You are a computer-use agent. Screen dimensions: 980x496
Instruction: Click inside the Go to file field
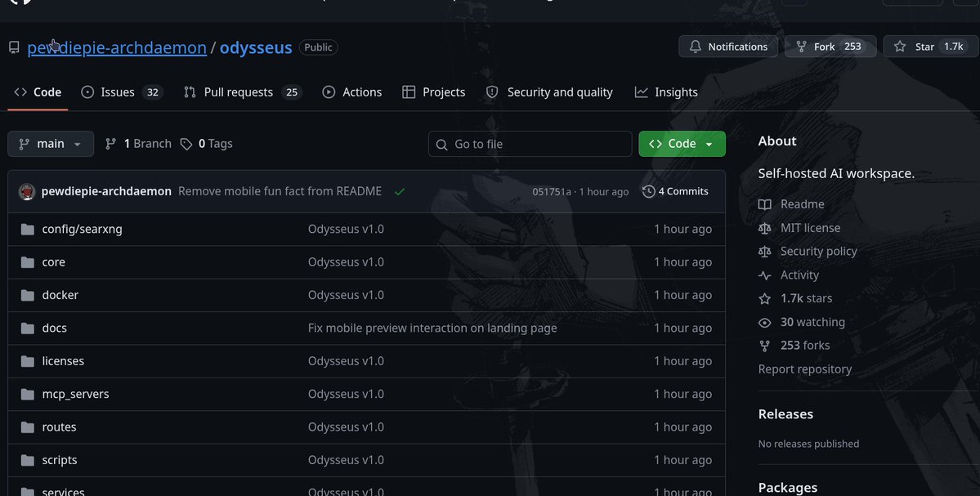point(530,145)
